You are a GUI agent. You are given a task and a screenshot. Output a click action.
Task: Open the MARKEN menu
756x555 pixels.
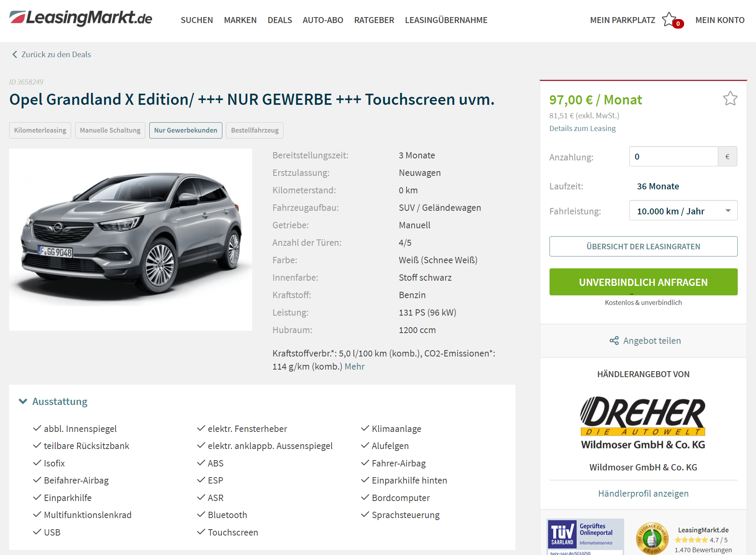[240, 20]
